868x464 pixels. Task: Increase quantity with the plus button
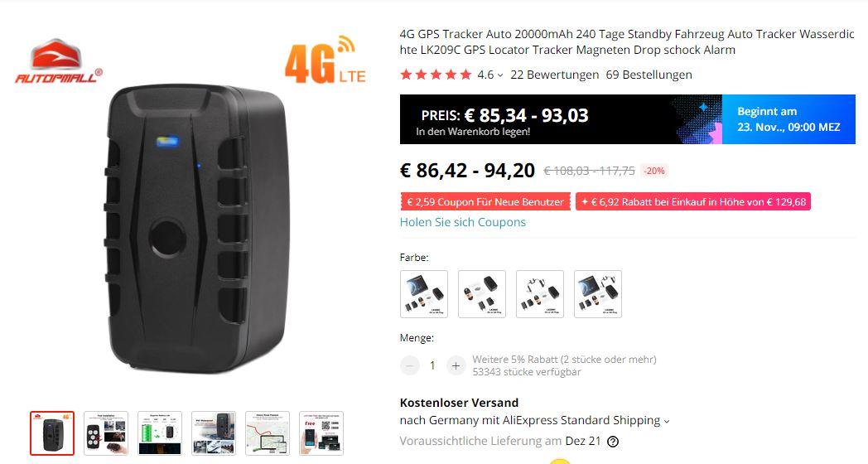tap(456, 365)
